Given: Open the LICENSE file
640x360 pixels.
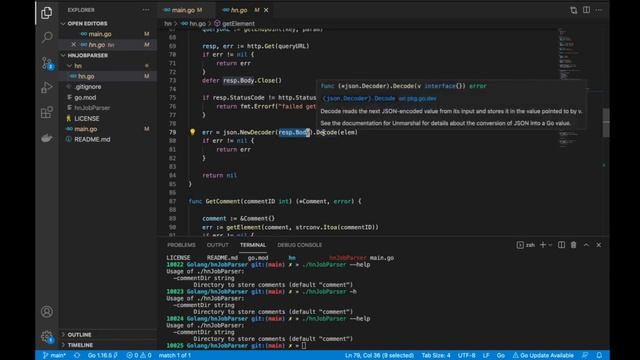Looking at the screenshot, I should pyautogui.click(x=87, y=118).
